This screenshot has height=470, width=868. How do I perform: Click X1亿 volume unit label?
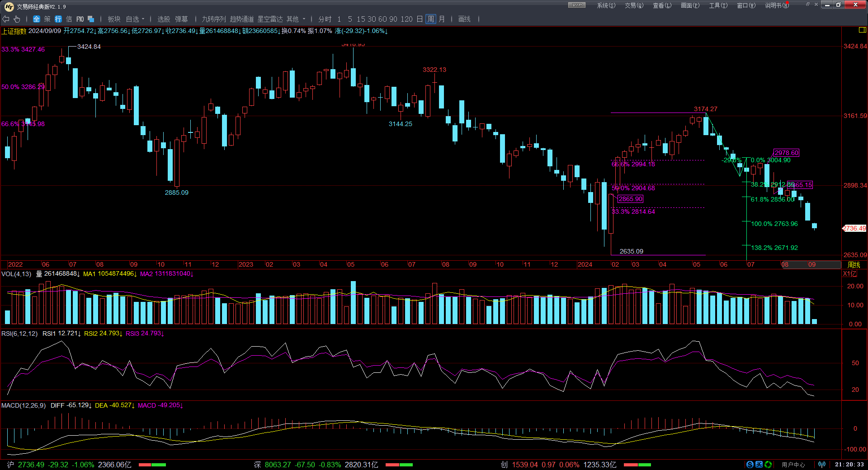coord(850,273)
